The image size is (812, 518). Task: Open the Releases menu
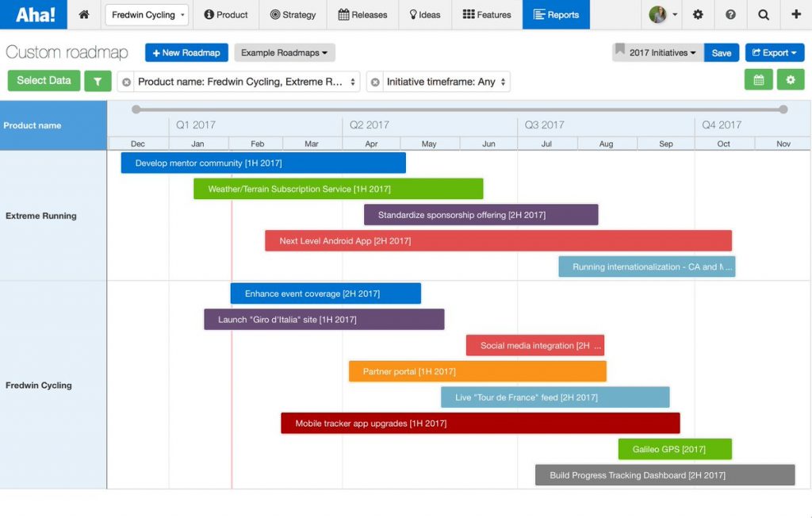(362, 14)
